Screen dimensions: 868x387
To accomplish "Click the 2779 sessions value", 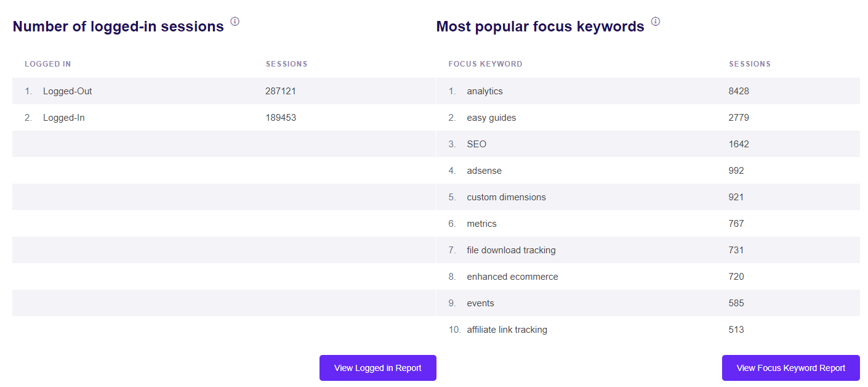I will click(x=739, y=118).
